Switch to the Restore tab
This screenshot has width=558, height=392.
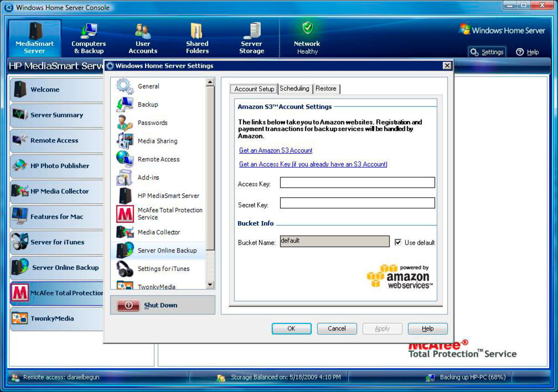pyautogui.click(x=326, y=89)
